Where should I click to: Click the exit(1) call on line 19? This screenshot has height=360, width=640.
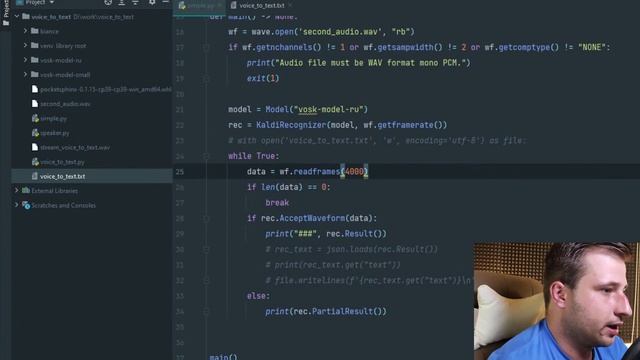pos(263,78)
